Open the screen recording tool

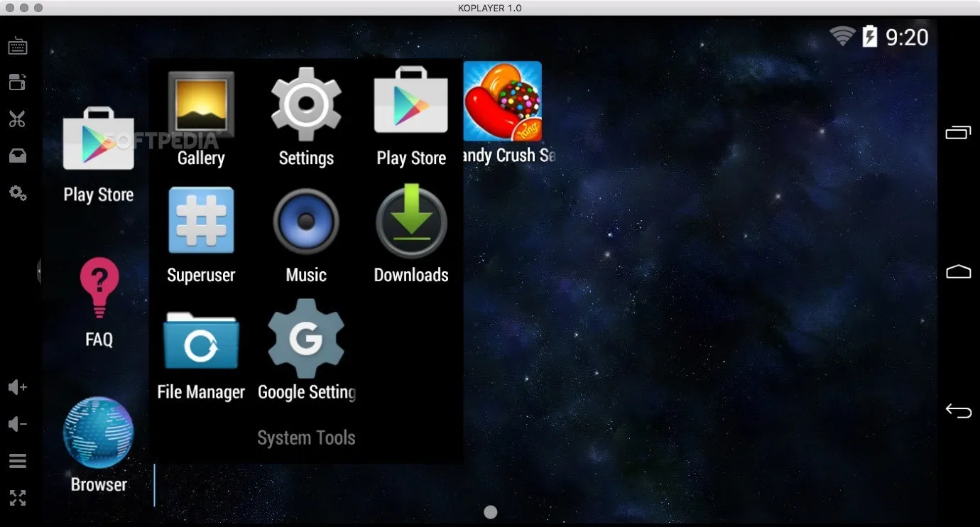pyautogui.click(x=18, y=82)
